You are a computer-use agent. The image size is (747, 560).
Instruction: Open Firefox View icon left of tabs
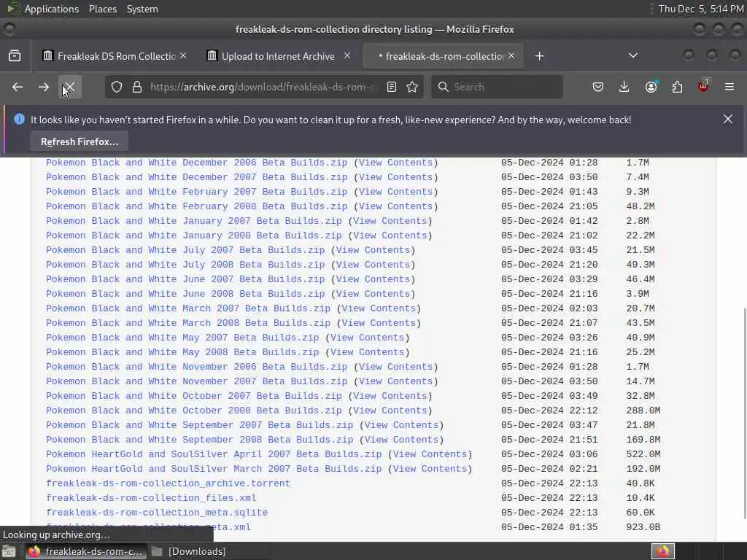[x=15, y=55]
